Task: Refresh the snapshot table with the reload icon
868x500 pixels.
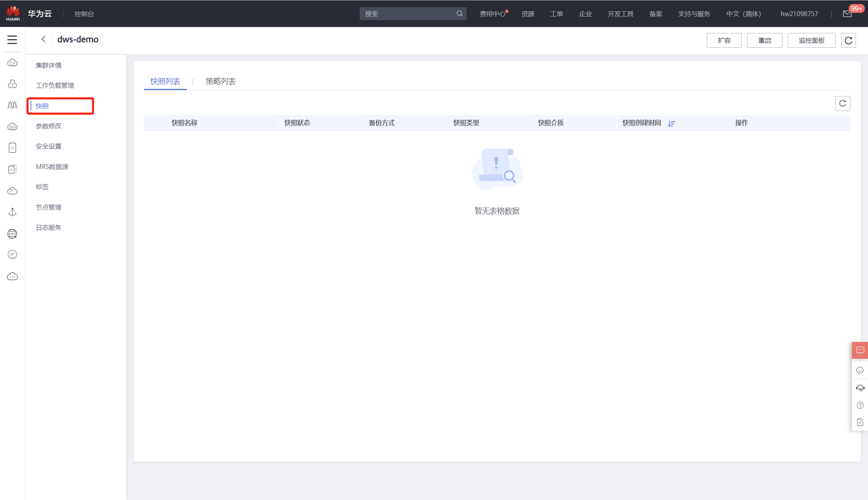Action: pyautogui.click(x=842, y=104)
